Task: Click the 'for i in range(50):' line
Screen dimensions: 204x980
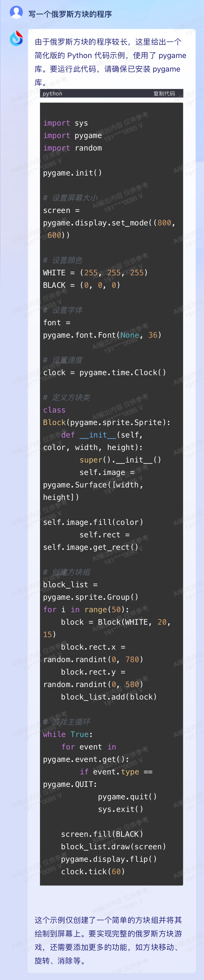Action: click(x=86, y=609)
